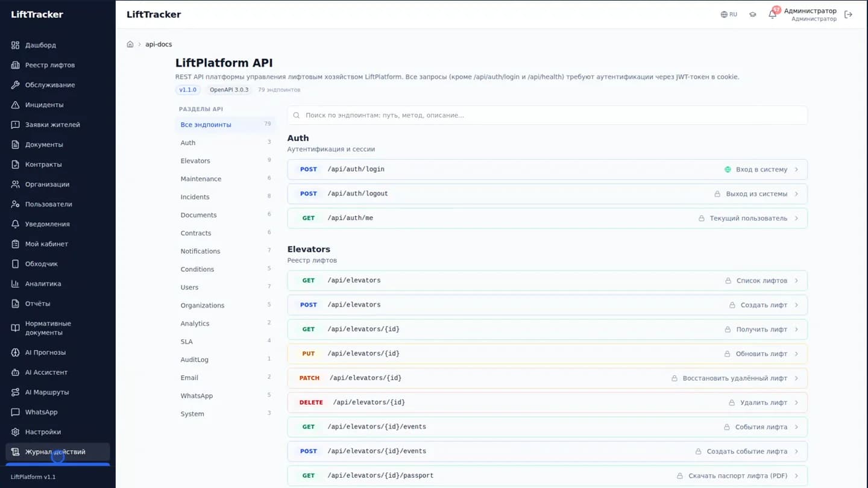Select the Elevators API section

click(225, 161)
